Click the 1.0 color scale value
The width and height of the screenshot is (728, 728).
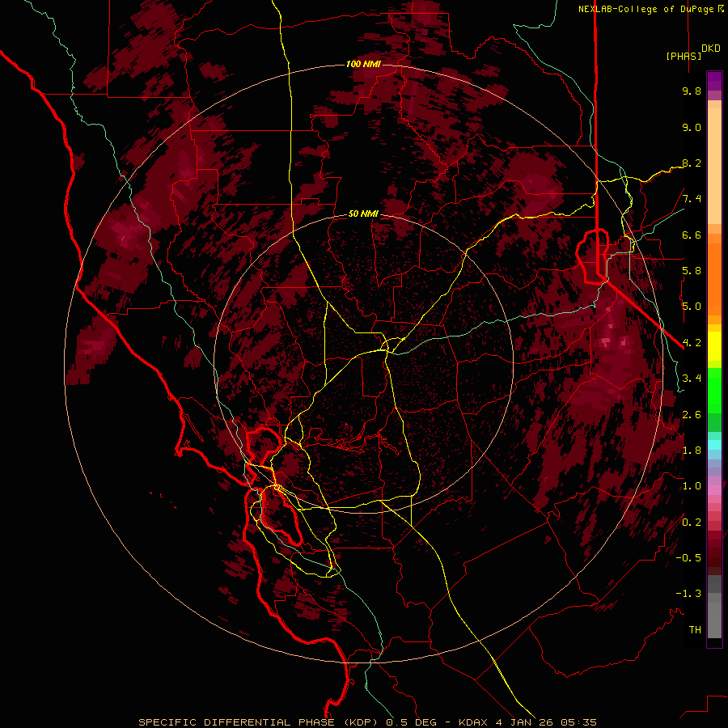tap(692, 486)
